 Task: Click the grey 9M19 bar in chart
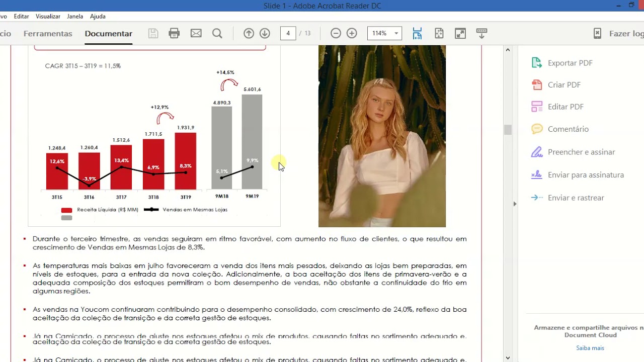252,142
